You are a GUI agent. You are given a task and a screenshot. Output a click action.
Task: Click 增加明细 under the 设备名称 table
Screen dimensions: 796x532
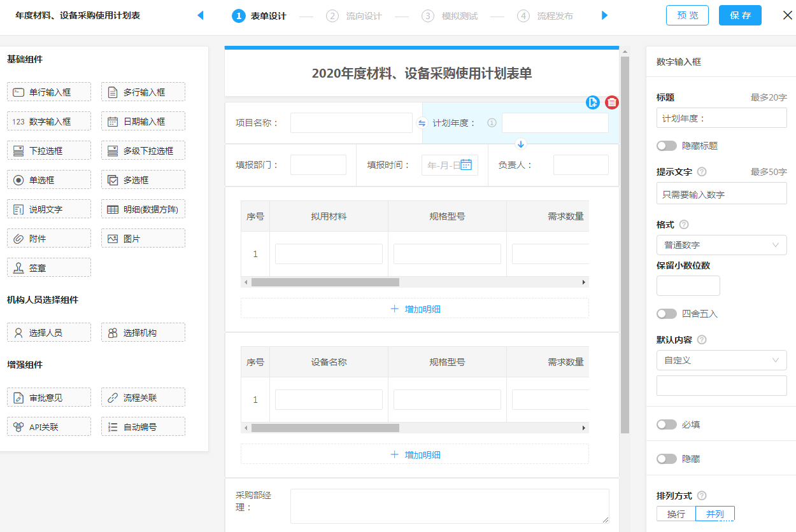[415, 454]
